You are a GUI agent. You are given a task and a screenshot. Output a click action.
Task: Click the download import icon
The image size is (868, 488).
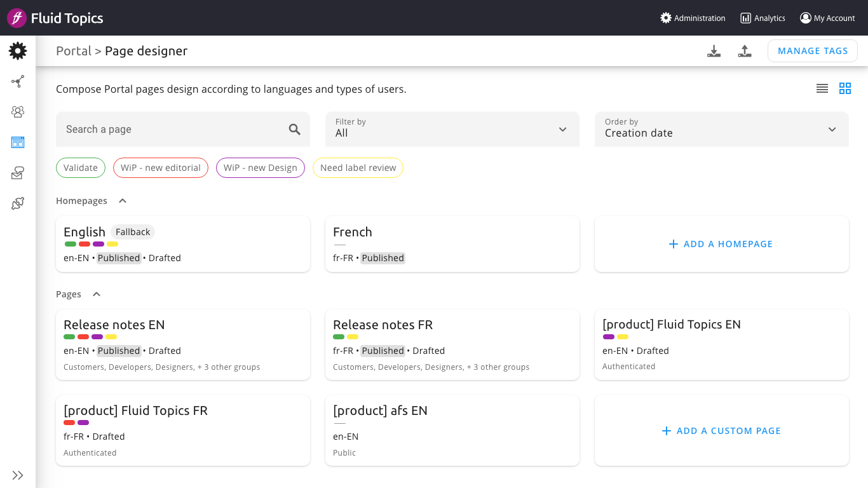point(714,51)
